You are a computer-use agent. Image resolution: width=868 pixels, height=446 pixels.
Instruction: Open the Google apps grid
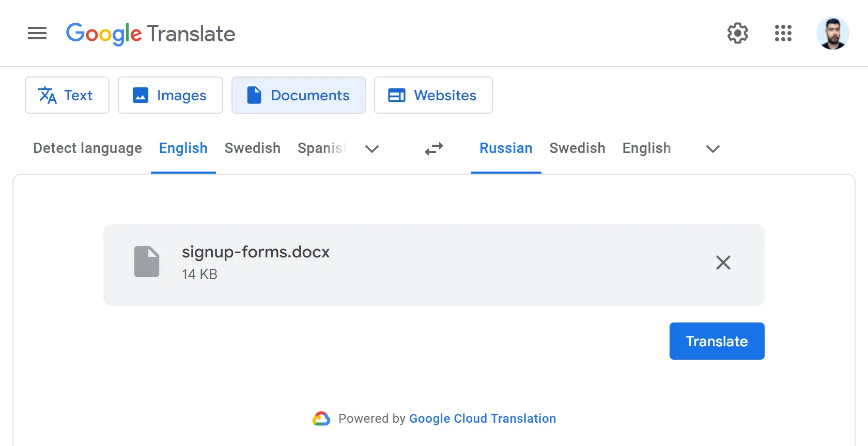click(783, 33)
